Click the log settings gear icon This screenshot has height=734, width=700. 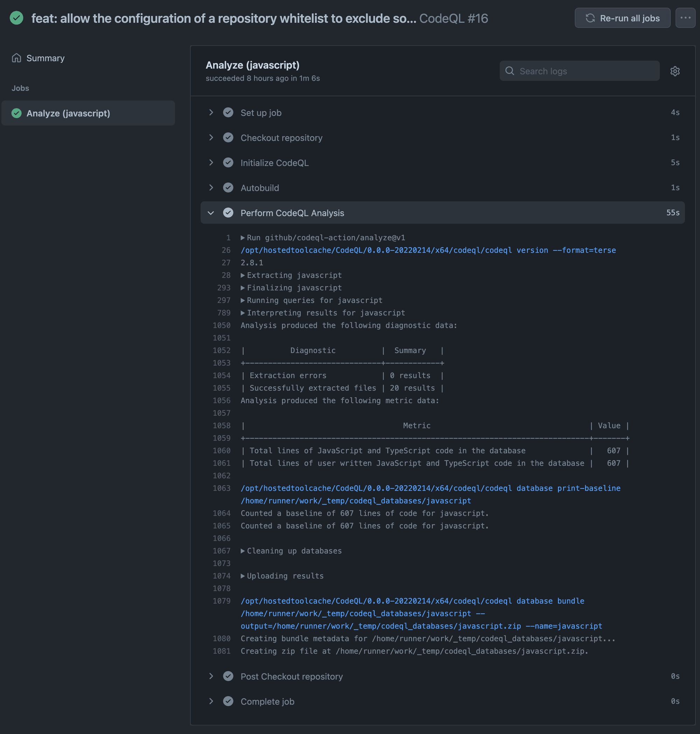tap(675, 71)
